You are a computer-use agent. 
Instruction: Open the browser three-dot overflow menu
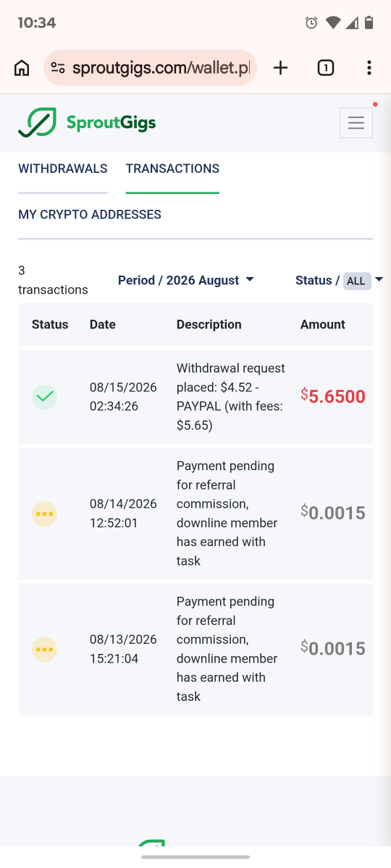(369, 68)
